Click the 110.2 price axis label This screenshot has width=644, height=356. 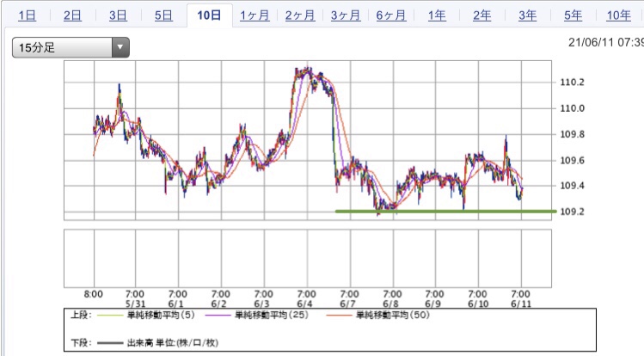[x=572, y=83]
